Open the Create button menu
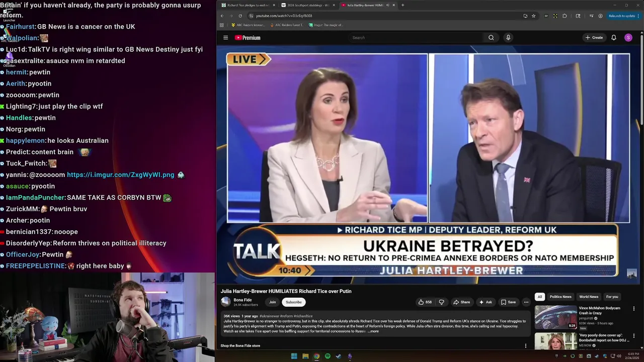The height and width of the screenshot is (362, 644). click(x=594, y=38)
